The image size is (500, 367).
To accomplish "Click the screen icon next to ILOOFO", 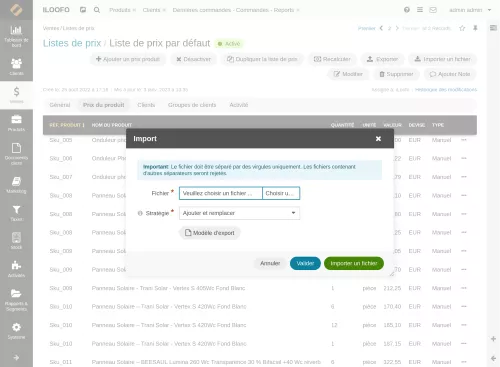I will [83, 10].
